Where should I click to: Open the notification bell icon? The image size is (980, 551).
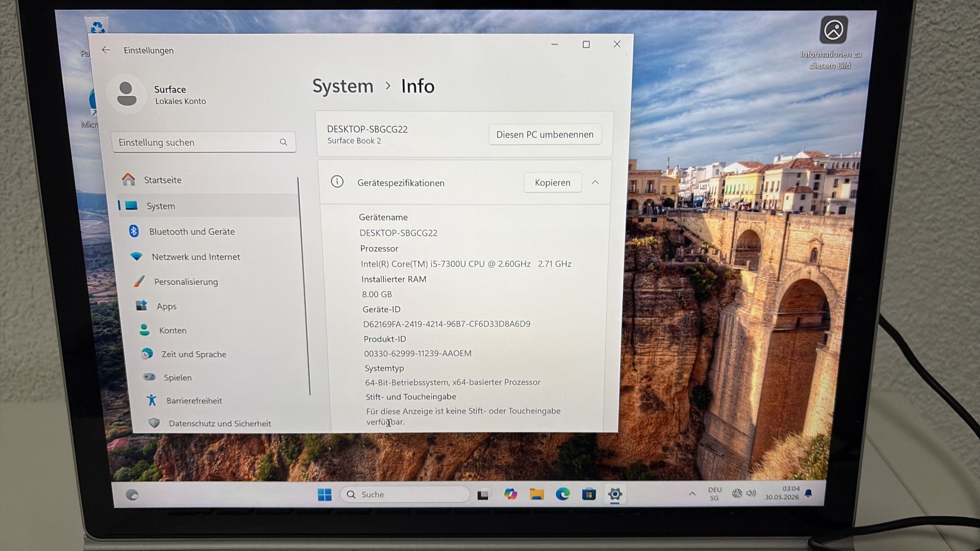click(x=808, y=493)
